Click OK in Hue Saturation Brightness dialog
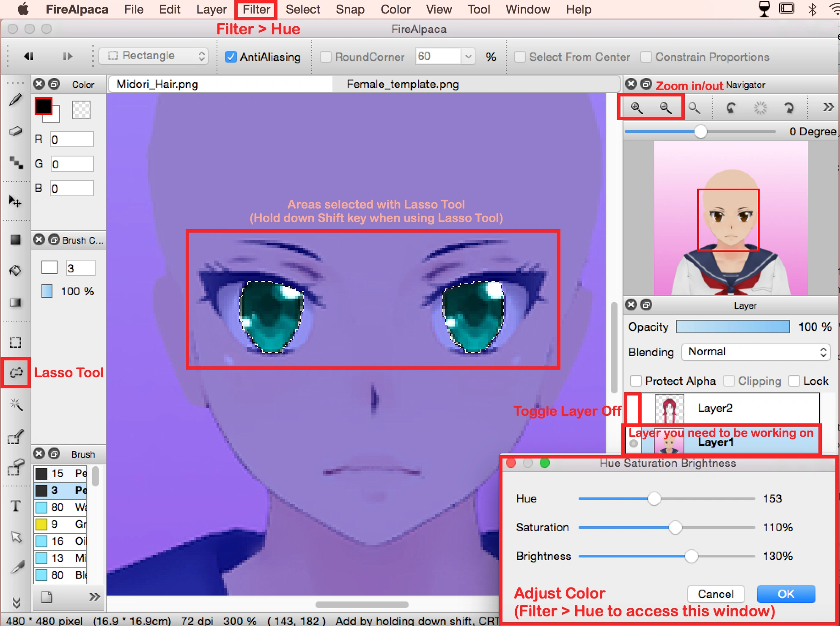Screen dimensions: 840x626 point(785,594)
